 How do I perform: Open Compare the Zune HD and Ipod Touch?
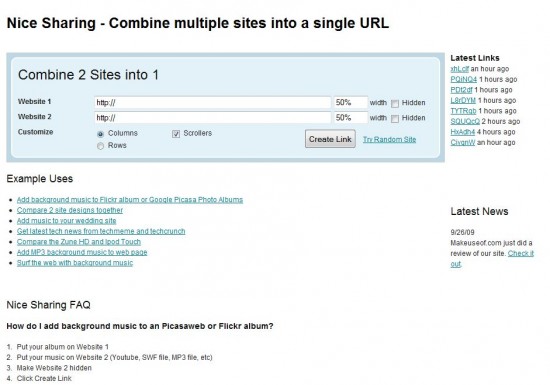(79, 242)
